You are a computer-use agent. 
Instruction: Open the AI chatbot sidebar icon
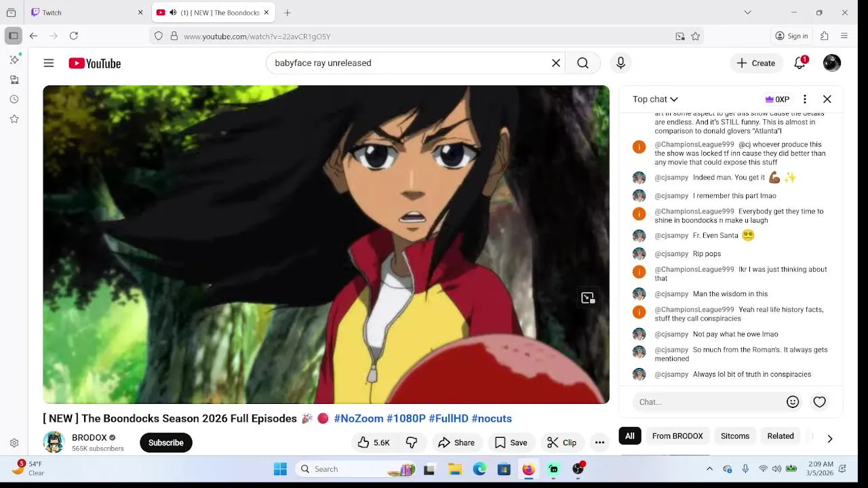14,60
